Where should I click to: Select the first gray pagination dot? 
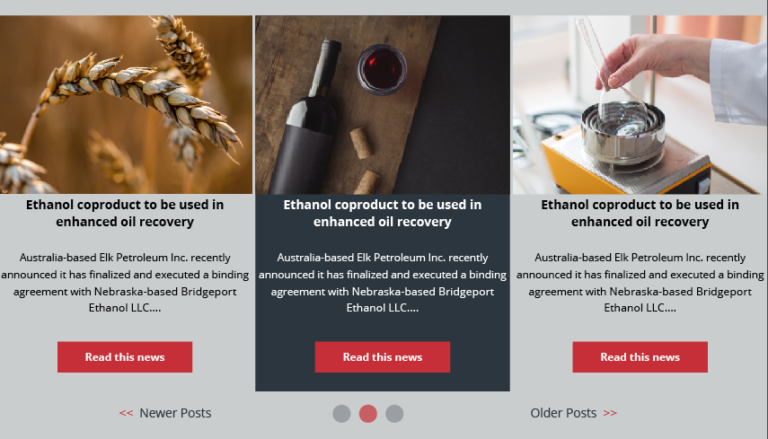coord(341,414)
